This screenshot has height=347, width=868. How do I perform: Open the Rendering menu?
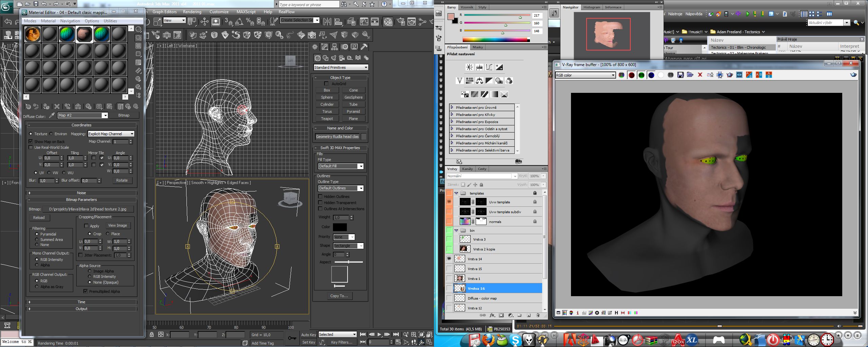[192, 12]
